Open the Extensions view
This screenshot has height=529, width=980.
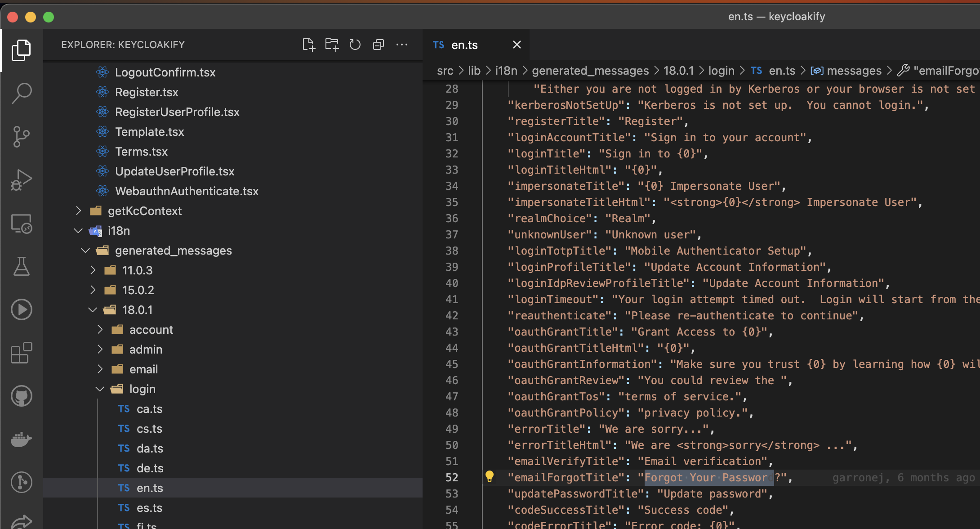(21, 353)
